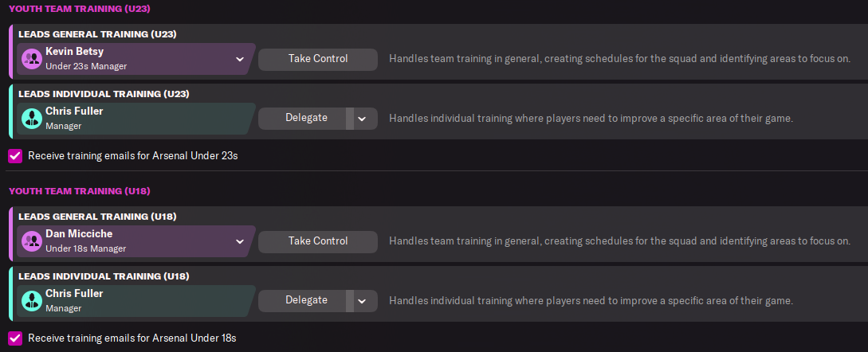The height and width of the screenshot is (352, 868).
Task: Click the Leads General Training (U23) label
Action: pyautogui.click(x=97, y=34)
